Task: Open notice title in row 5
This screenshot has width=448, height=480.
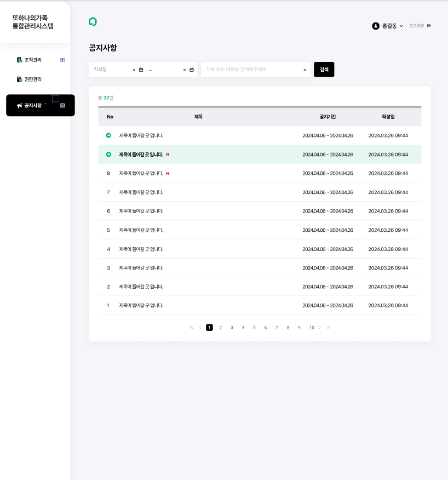Action: click(x=141, y=230)
